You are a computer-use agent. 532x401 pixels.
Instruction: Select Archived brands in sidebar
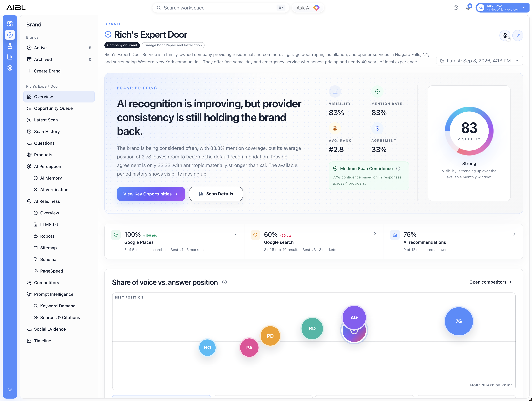59,59
